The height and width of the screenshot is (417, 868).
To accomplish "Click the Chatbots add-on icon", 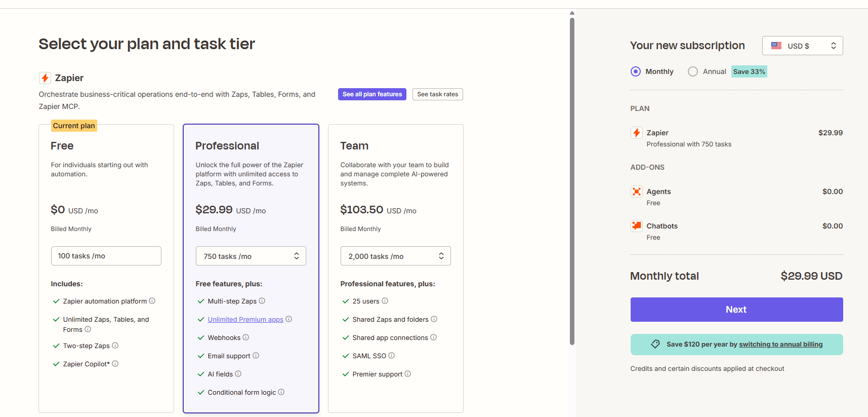I will point(637,226).
